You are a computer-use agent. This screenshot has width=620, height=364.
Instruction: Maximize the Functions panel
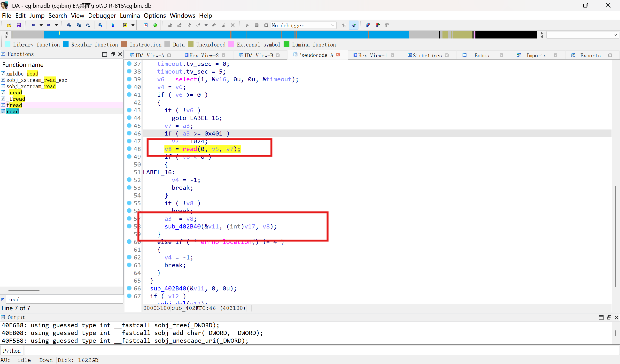click(105, 54)
